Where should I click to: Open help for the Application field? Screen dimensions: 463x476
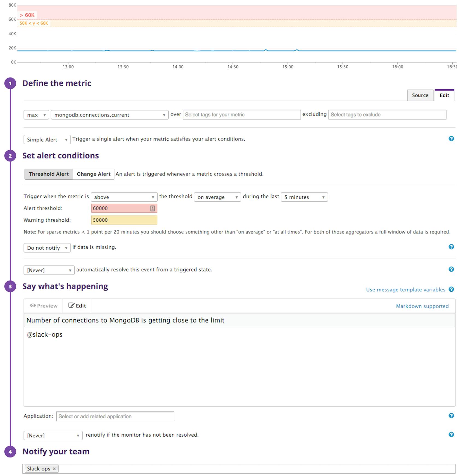(451, 416)
